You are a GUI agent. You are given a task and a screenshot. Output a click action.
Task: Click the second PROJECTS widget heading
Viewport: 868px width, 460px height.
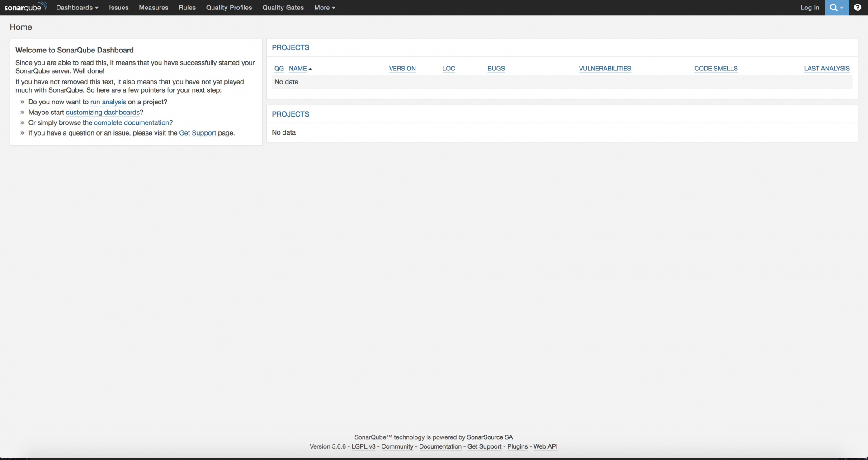291,114
